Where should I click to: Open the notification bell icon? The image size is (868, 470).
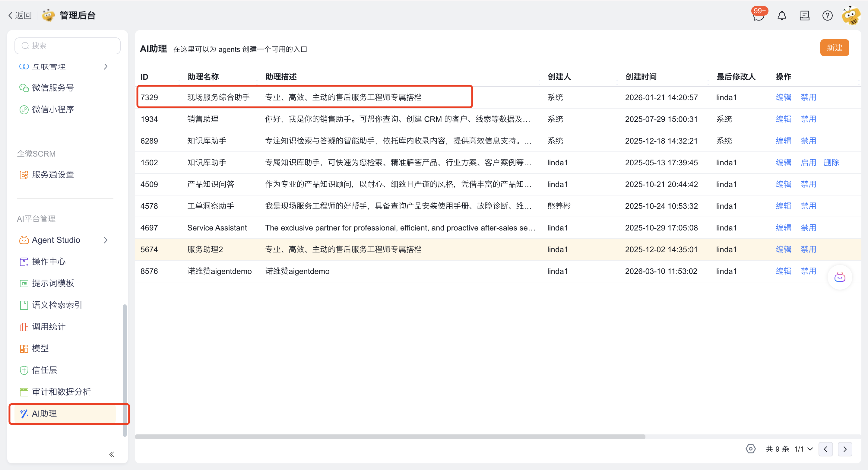(x=782, y=15)
